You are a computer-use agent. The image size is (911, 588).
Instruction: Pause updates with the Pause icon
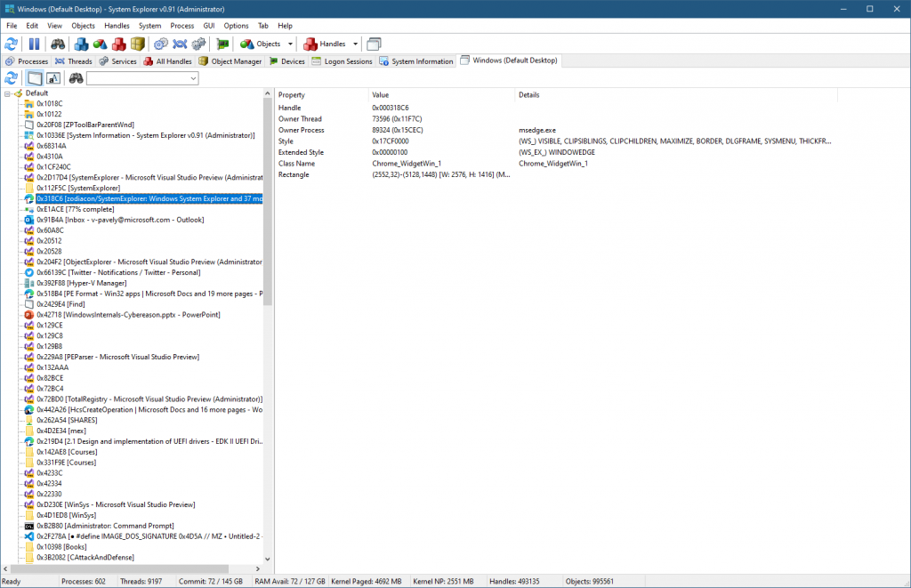coord(35,44)
